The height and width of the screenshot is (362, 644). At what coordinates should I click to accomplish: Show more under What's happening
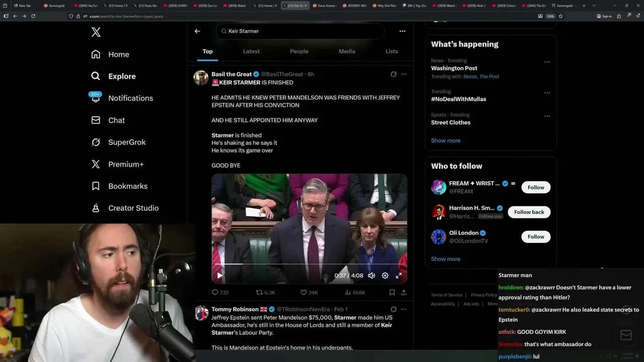point(446,141)
